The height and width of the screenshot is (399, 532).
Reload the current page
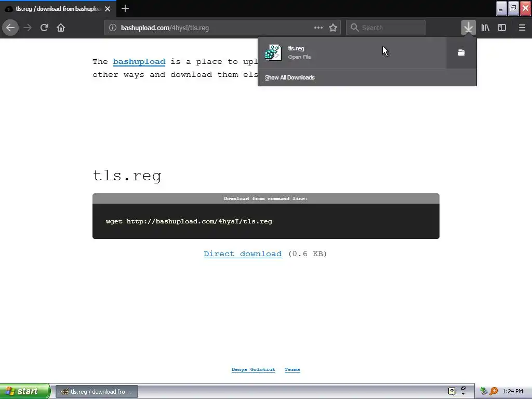click(44, 28)
